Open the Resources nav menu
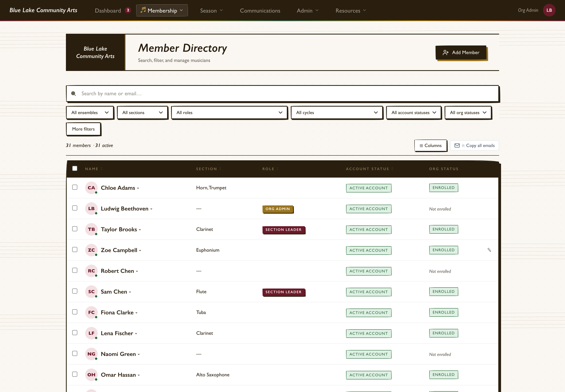Image resolution: width=565 pixels, height=392 pixels. tap(351, 11)
